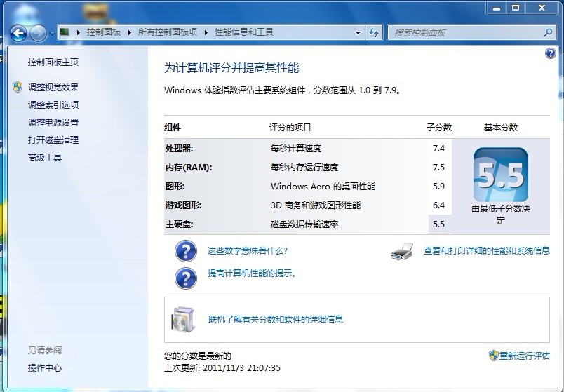Open the 这些数字意味着什么? link

tap(248, 250)
